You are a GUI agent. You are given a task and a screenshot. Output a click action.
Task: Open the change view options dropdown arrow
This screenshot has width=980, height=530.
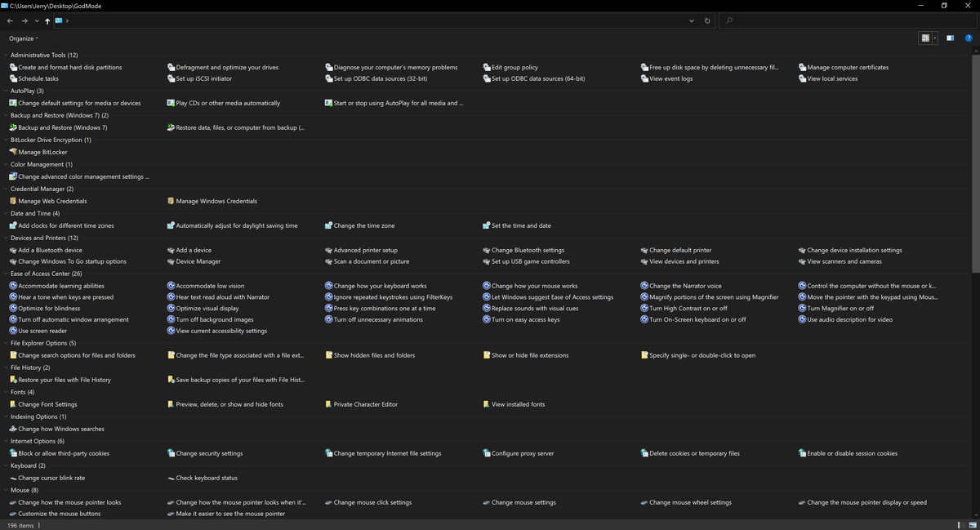tap(935, 38)
